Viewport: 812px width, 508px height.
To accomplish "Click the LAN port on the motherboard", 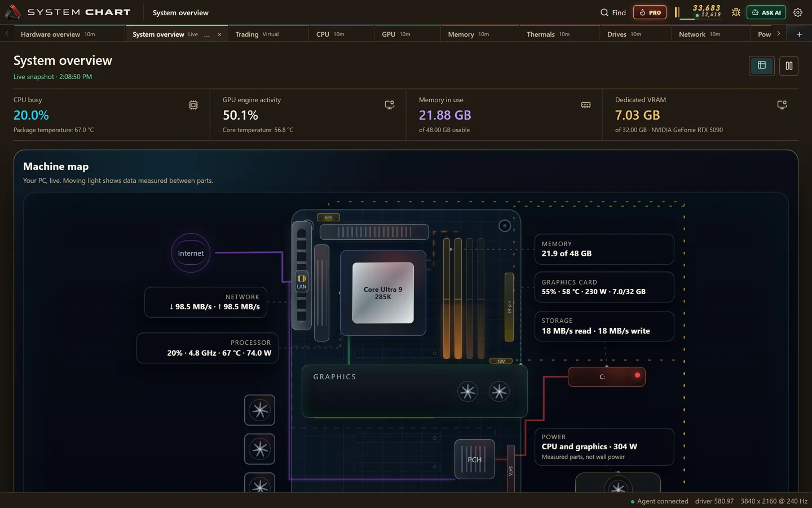I will pyautogui.click(x=302, y=281).
